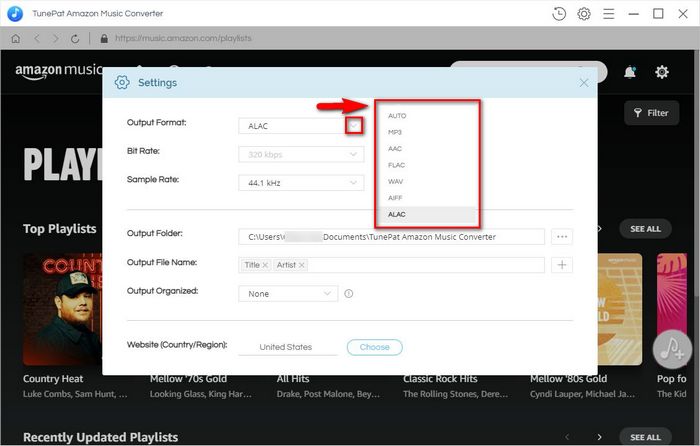Click the floating add music button
The height and width of the screenshot is (446, 700).
[672, 350]
